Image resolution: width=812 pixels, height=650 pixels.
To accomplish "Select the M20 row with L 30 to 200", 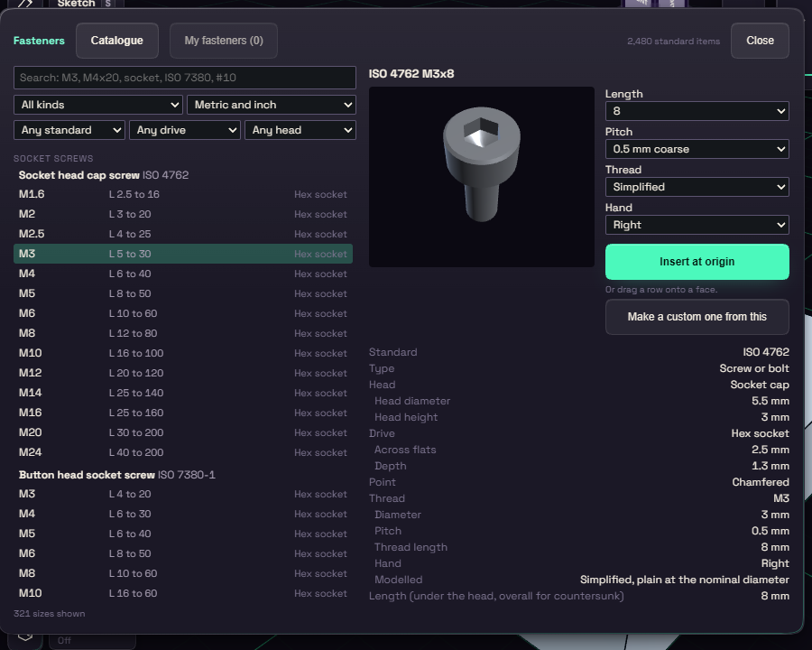I will click(183, 432).
